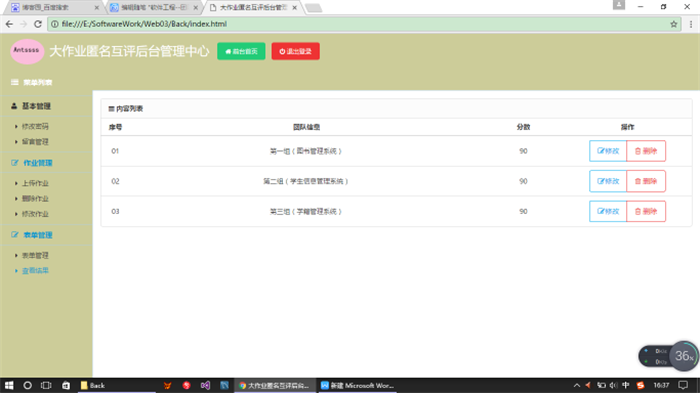Click the Chrome profile avatar icon
The image size is (700, 393).
click(619, 5)
